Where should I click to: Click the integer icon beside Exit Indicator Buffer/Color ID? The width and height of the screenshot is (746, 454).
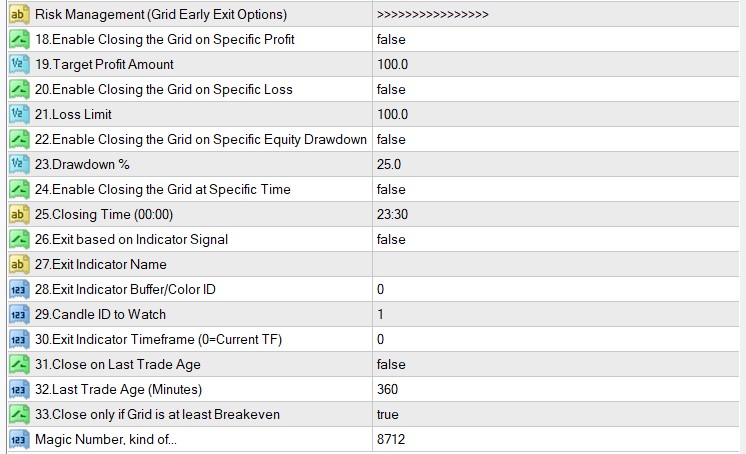(18, 290)
